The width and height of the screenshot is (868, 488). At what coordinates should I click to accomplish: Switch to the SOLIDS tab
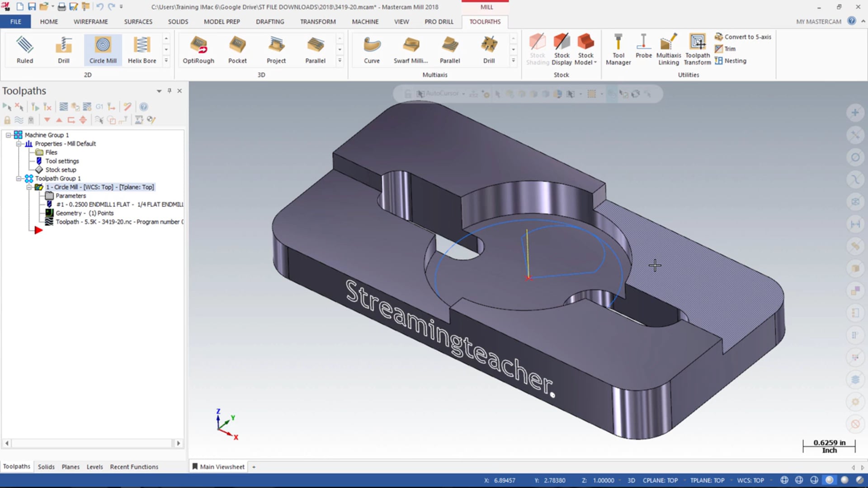pyautogui.click(x=178, y=21)
